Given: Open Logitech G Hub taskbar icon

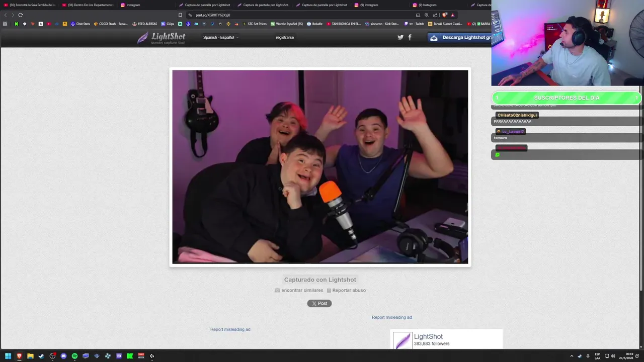Looking at the screenshot, I should [x=152, y=356].
